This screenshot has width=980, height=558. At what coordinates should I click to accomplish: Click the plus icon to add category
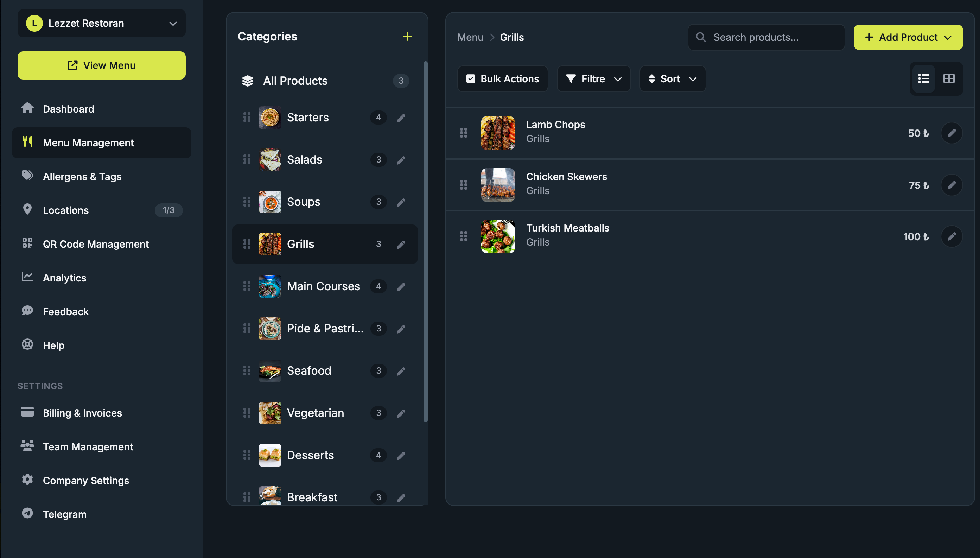(x=407, y=36)
